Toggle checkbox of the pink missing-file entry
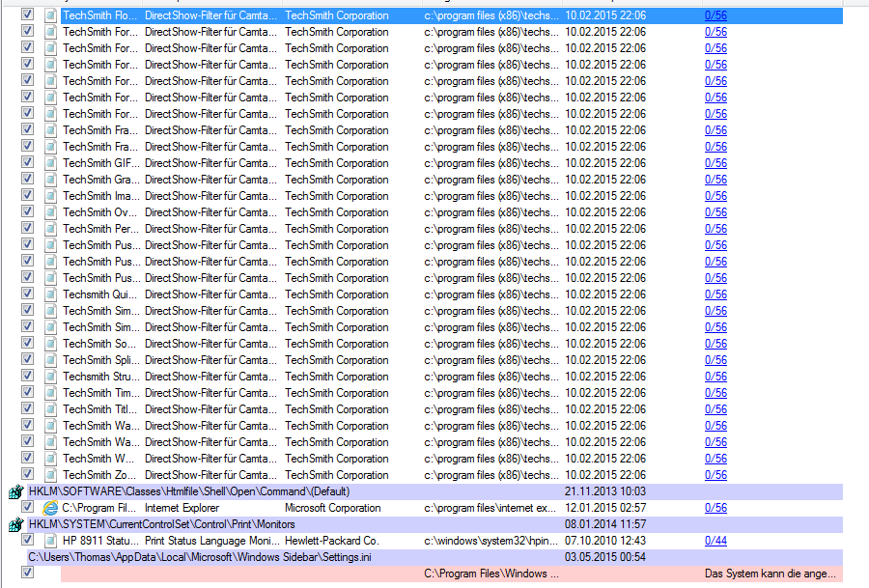Screen dimensions: 869x588 (x=28, y=574)
